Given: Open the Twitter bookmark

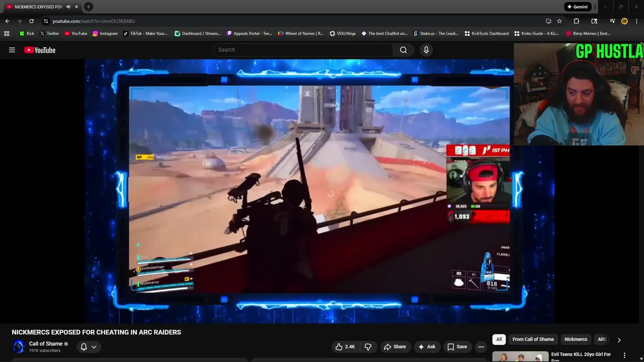Looking at the screenshot, I should coord(49,34).
